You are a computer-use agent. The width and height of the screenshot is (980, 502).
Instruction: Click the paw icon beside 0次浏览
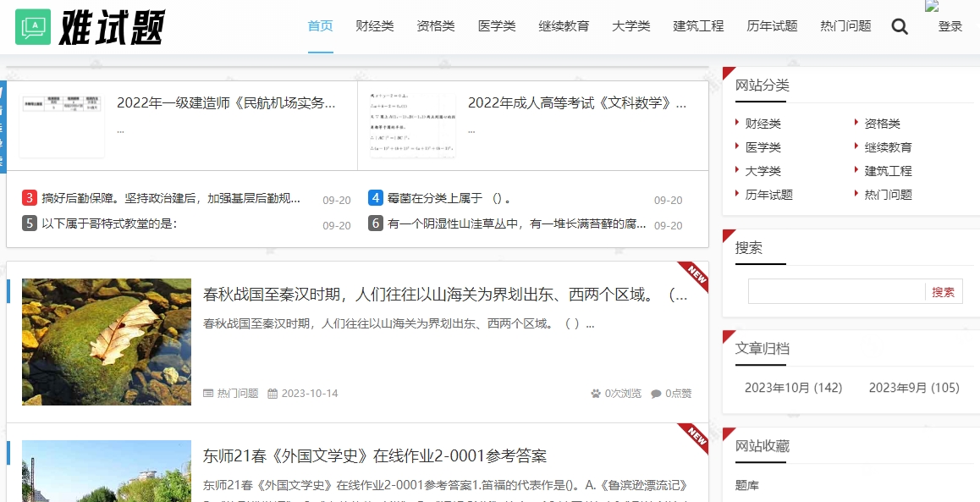click(x=597, y=393)
